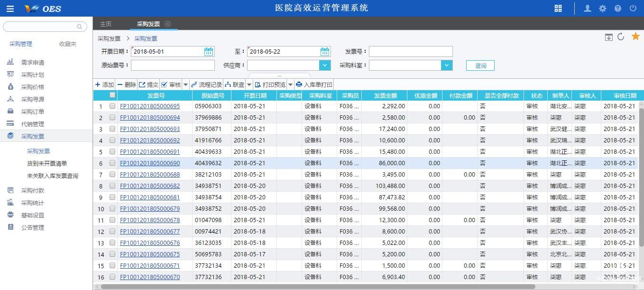This screenshot has height=290, width=644.
Task: Check the checkbox on row 1
Action: (112, 106)
